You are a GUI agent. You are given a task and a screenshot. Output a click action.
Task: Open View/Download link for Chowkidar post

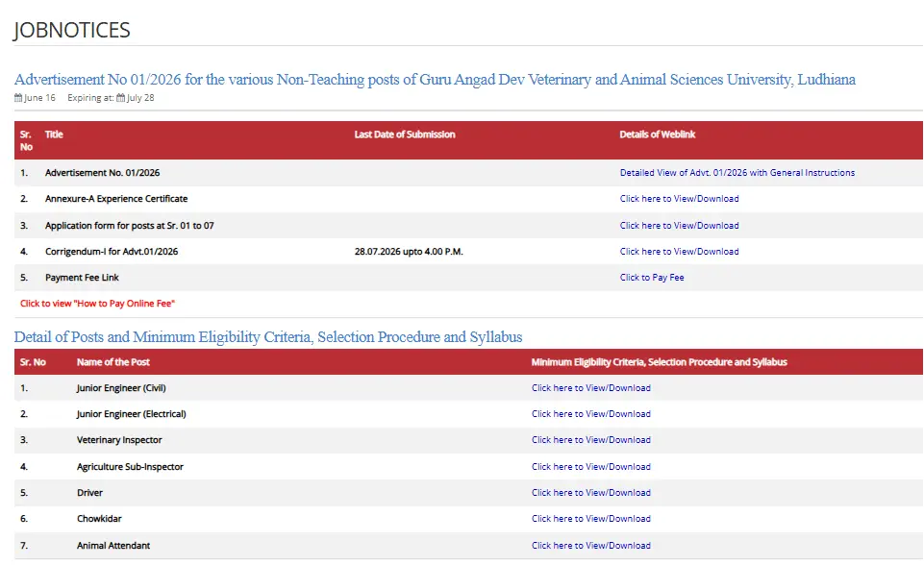click(x=591, y=519)
